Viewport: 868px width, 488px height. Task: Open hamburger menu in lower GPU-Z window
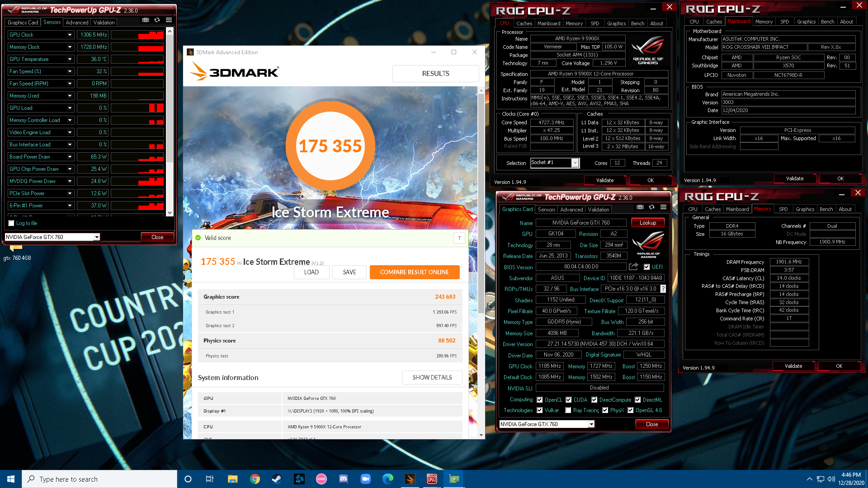coord(663,207)
